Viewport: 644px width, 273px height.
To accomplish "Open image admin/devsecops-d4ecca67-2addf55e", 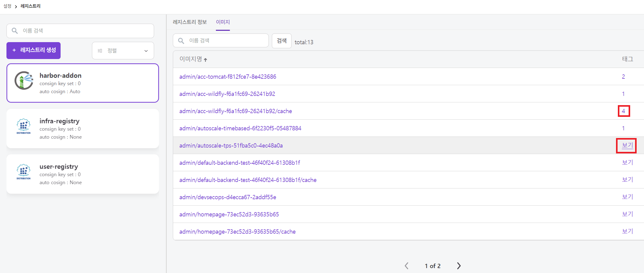I will [x=228, y=197].
